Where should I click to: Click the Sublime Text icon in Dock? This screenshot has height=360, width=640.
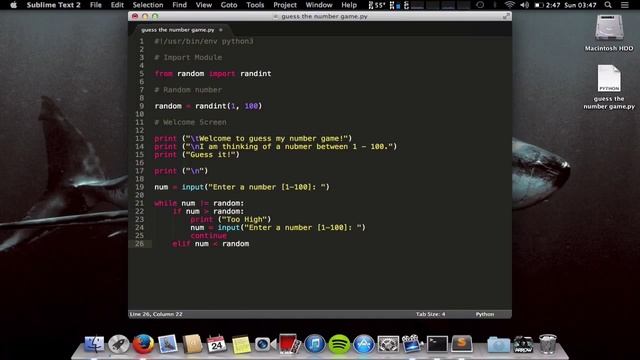462,344
